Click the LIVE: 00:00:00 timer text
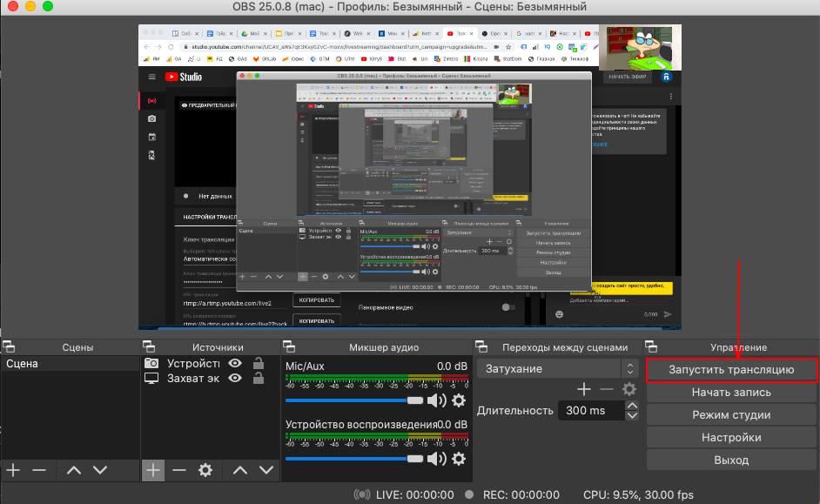This screenshot has height=504, width=820. [x=414, y=494]
